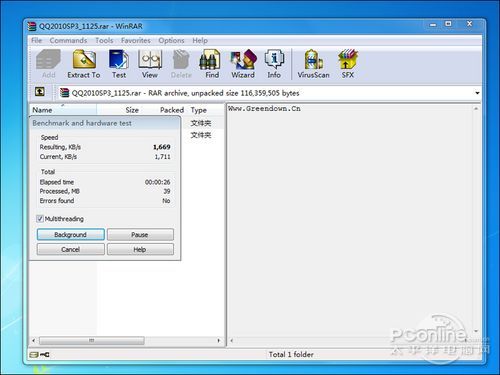Click file list scroll right arrow
This screenshot has width=500, height=375.
tap(219, 340)
